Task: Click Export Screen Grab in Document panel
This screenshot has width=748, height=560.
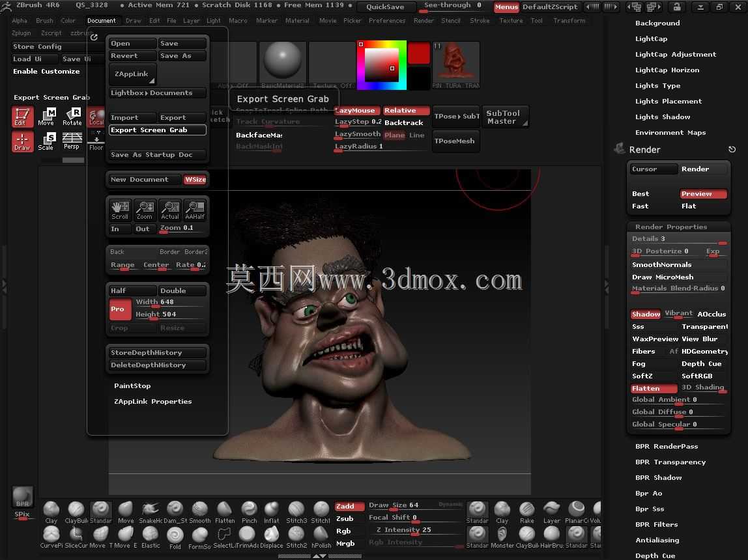Action: tap(158, 130)
